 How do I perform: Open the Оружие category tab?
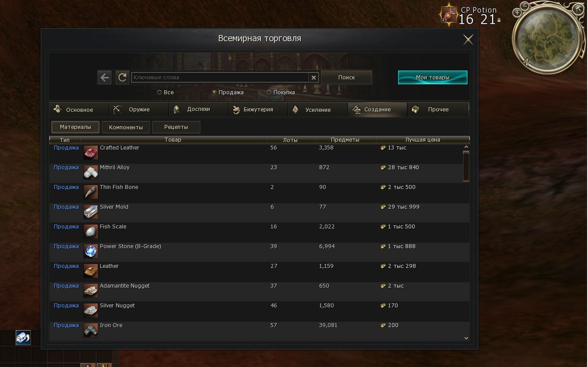click(x=139, y=110)
